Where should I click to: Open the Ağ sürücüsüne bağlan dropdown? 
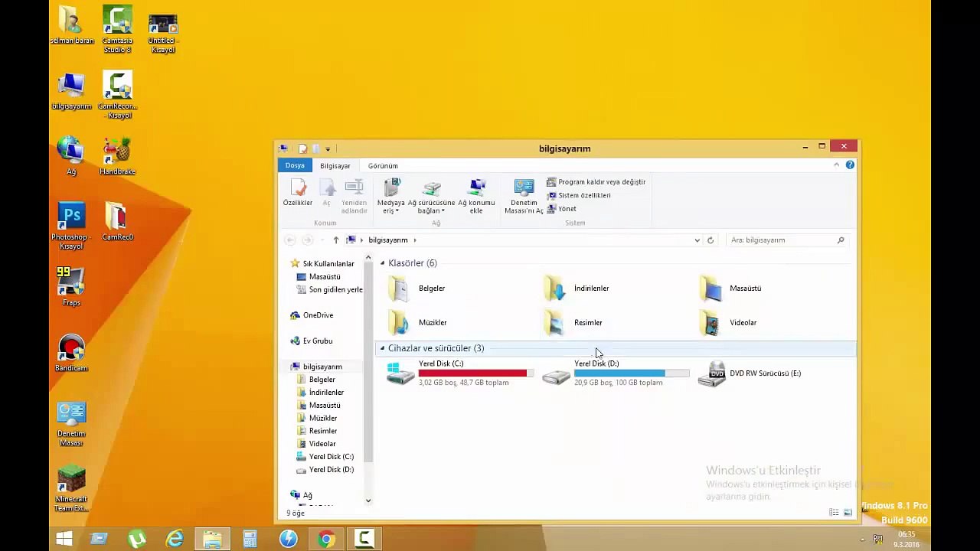[431, 197]
